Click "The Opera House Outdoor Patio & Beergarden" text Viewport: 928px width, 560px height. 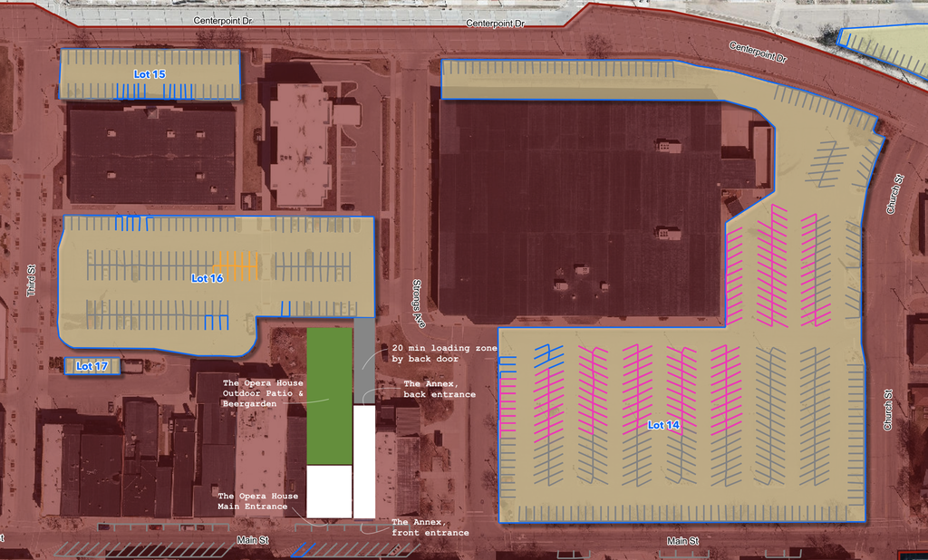coord(263,393)
